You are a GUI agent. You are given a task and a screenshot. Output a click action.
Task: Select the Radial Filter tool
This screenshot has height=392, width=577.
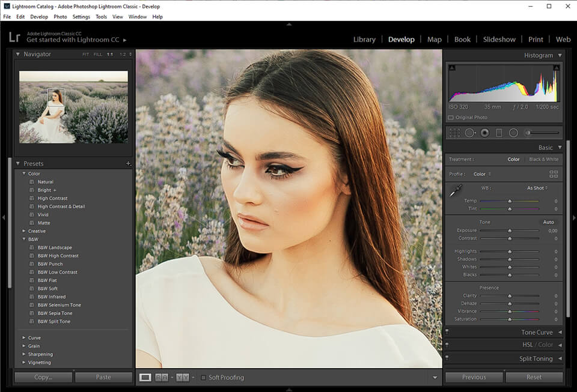point(513,132)
